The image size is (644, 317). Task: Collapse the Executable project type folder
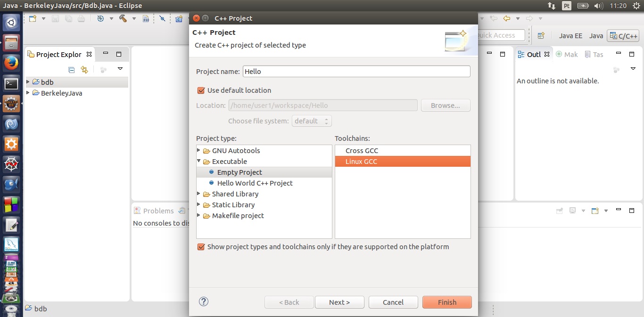199,162
